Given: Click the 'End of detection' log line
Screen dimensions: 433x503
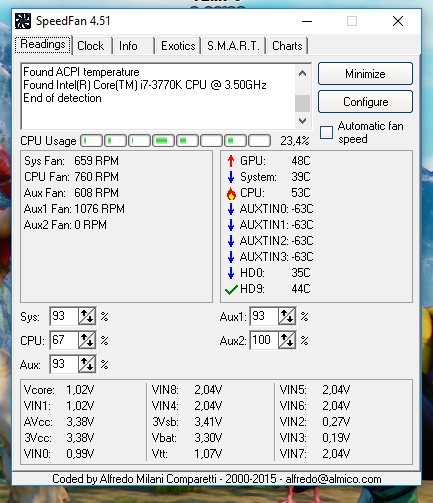Looking at the screenshot, I should (62, 98).
